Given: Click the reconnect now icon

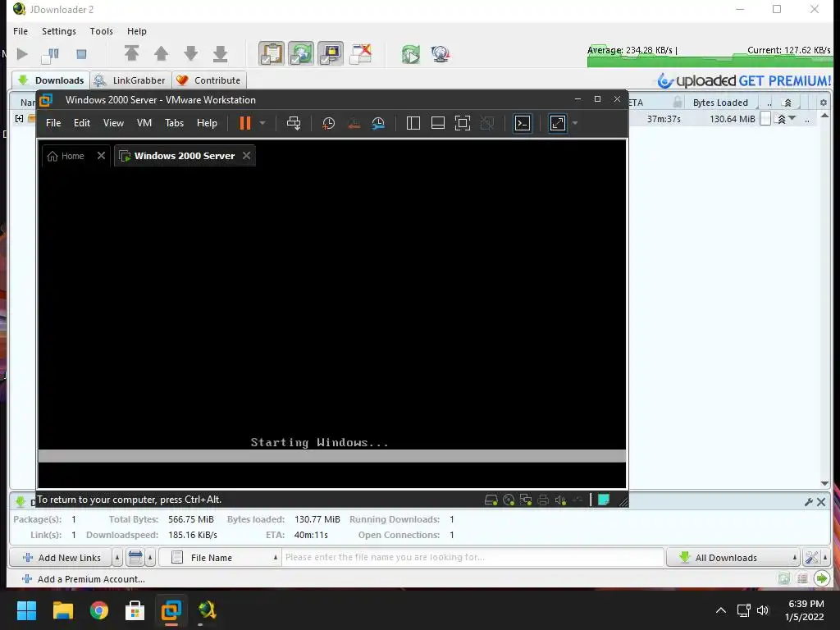Looking at the screenshot, I should [411, 54].
